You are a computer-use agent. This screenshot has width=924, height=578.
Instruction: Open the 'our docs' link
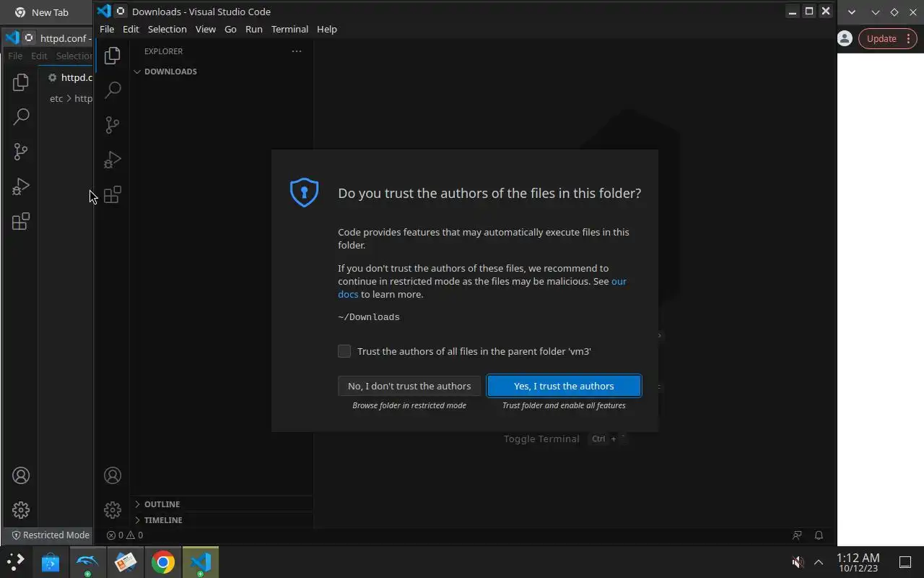click(x=482, y=288)
